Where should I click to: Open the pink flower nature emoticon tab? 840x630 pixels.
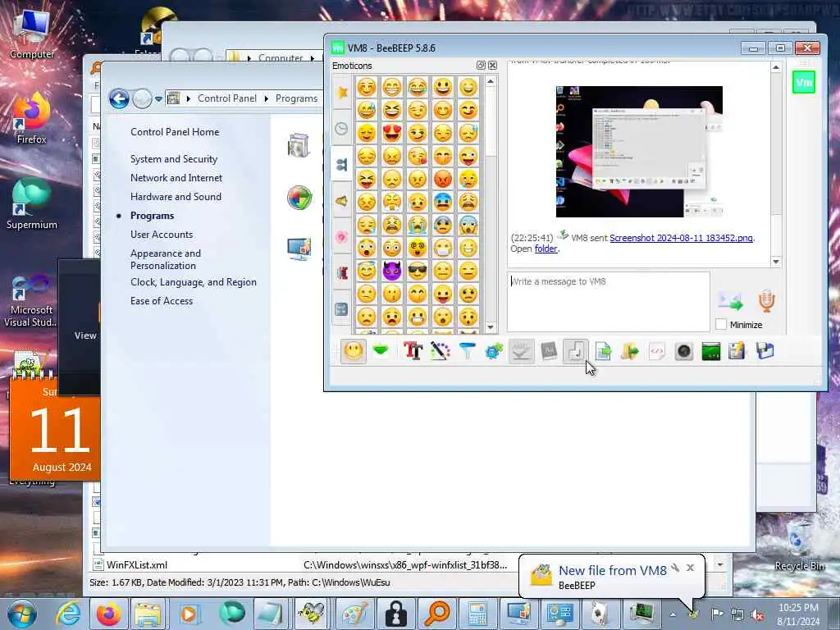(342, 237)
